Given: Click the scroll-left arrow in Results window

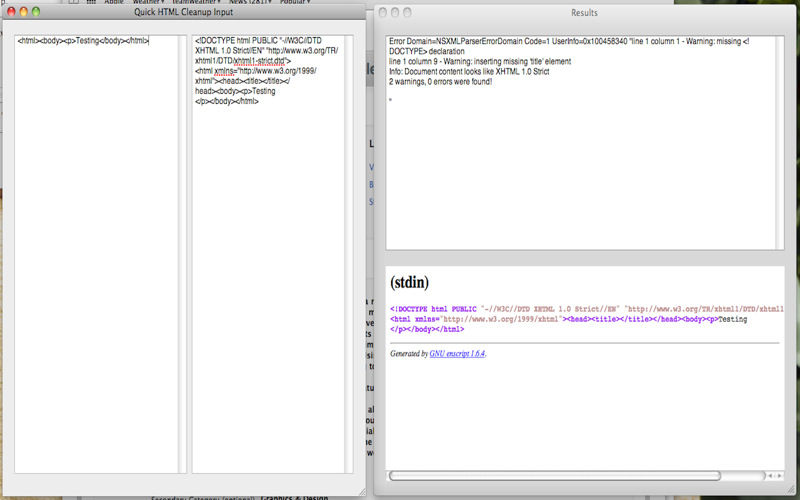Looking at the screenshot, I should click(x=770, y=476).
